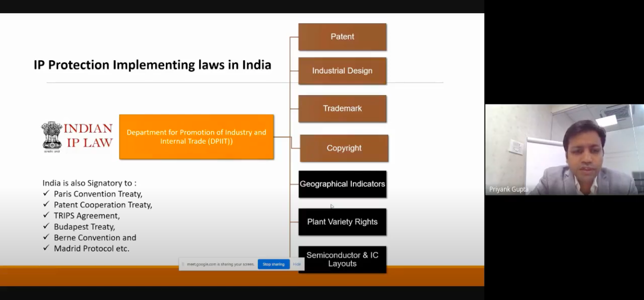The image size is (644, 300).
Task: Click the slide title about IP Protection
Action: click(152, 65)
